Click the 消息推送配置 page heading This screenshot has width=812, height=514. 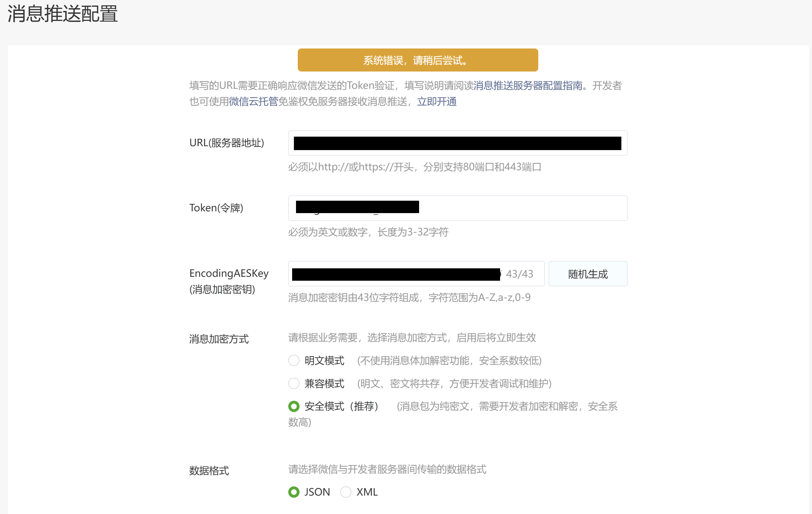[63, 14]
